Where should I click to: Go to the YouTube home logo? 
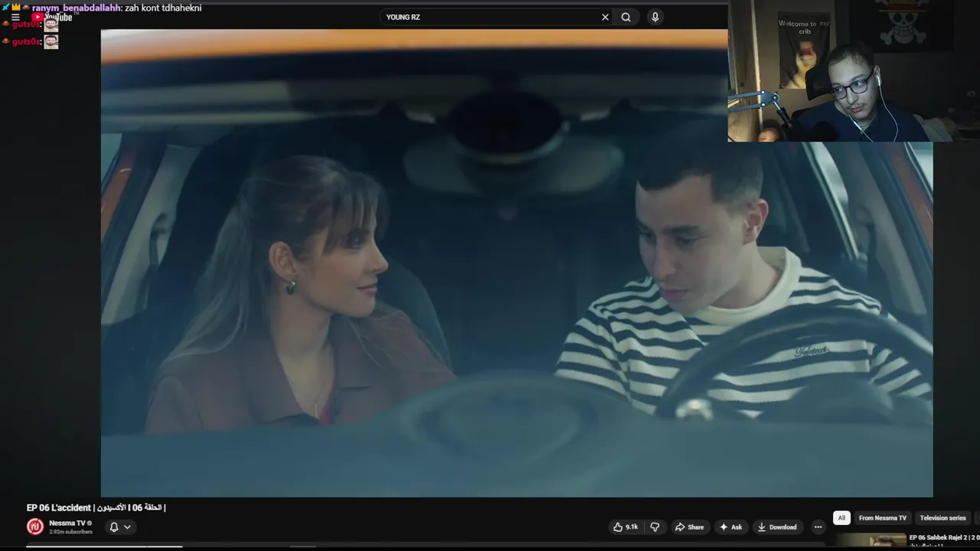[x=52, y=17]
